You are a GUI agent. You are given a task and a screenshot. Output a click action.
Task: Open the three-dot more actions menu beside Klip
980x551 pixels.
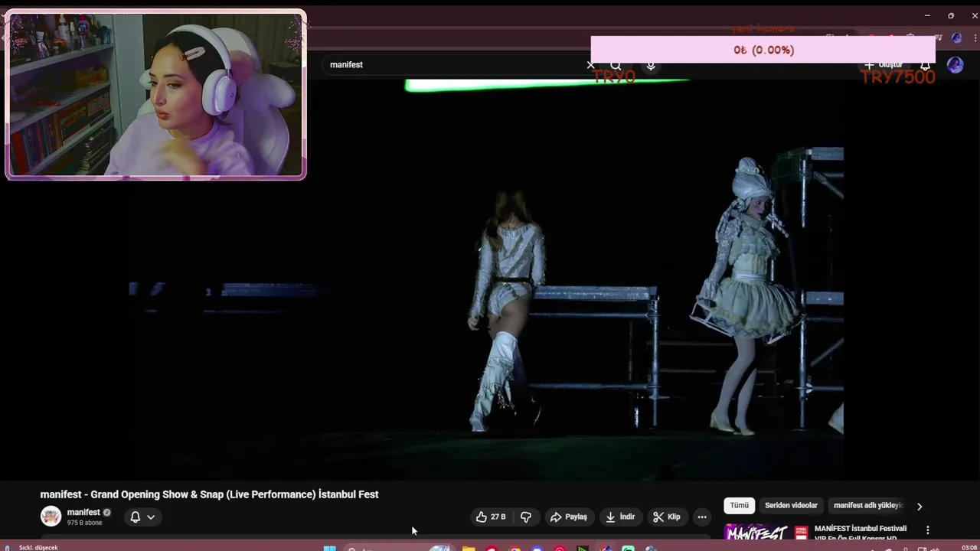pyautogui.click(x=702, y=517)
